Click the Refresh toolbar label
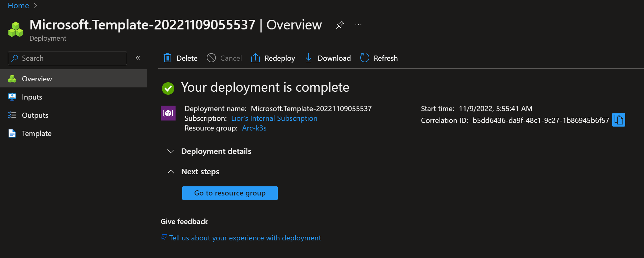The image size is (644, 258). [385, 58]
